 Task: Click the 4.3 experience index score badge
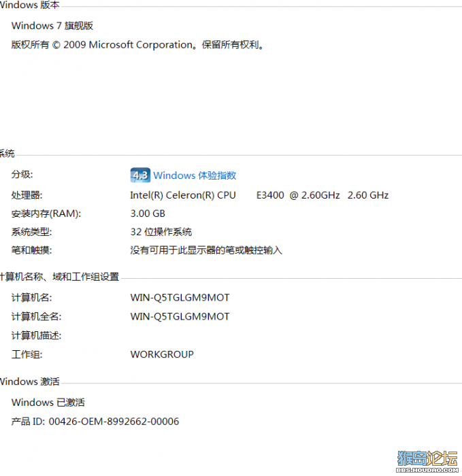point(140,175)
